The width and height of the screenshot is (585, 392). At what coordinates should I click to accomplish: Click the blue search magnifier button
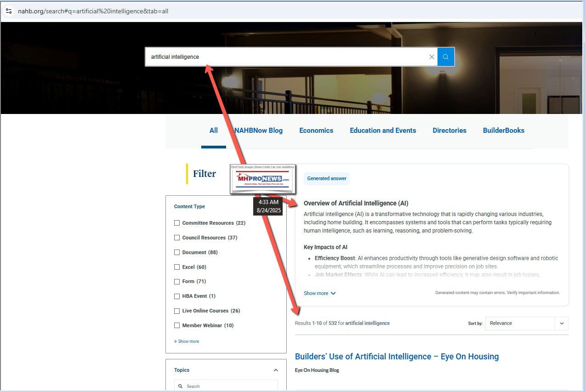pyautogui.click(x=446, y=57)
